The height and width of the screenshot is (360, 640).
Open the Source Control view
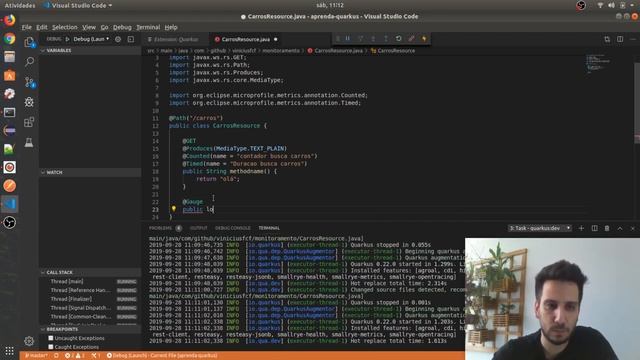tap(29, 82)
